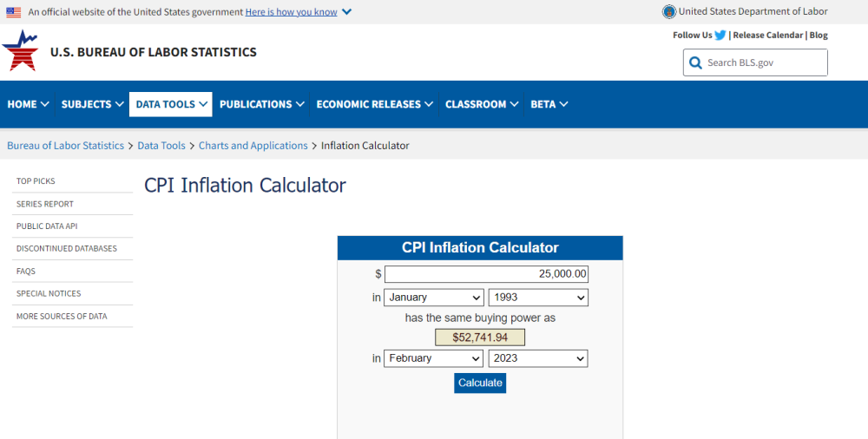The image size is (868, 439).
Task: Open the starting year dropdown showing 1993
Action: point(538,298)
